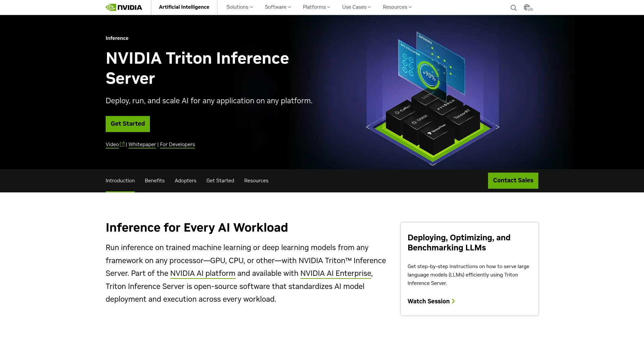Expand the Use Cases dropdown menu

coord(356,7)
